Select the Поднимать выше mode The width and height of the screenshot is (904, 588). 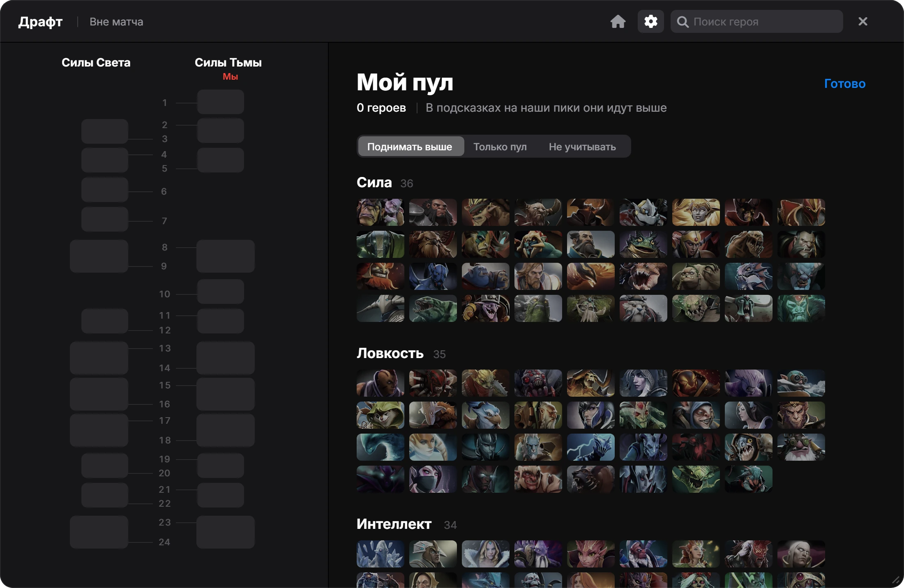(x=410, y=147)
